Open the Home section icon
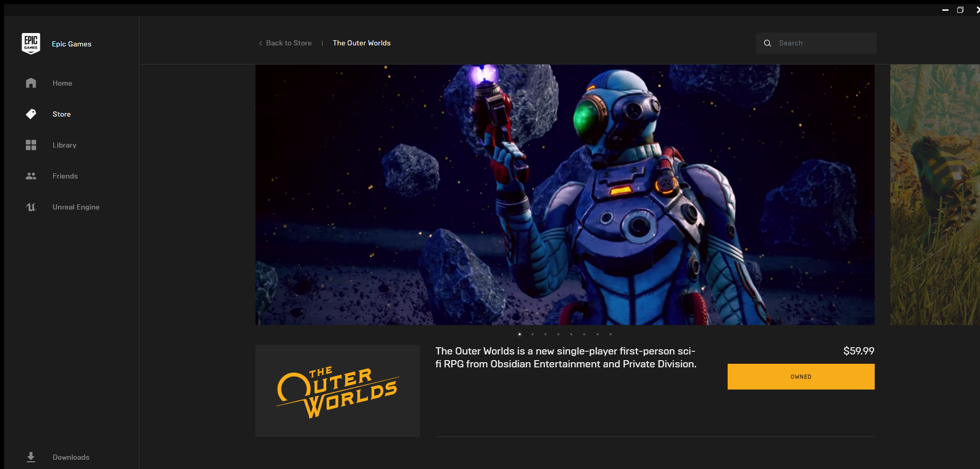Screen dimensions: 980x469 tap(31, 83)
